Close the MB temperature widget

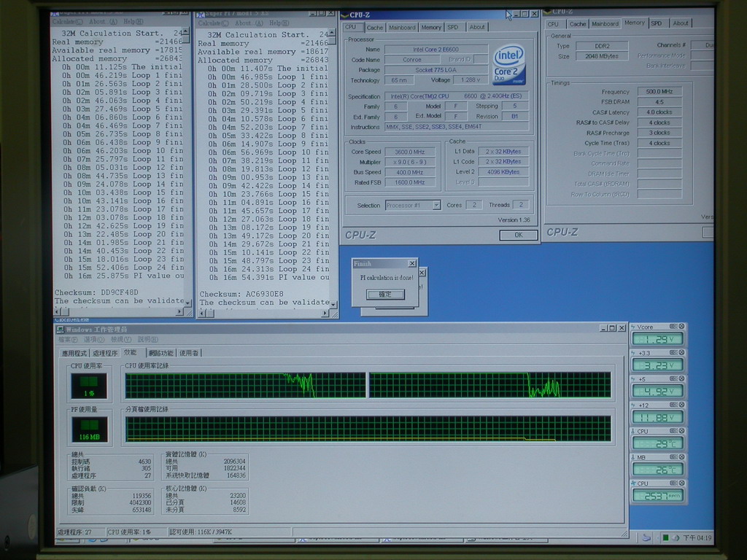(x=682, y=457)
